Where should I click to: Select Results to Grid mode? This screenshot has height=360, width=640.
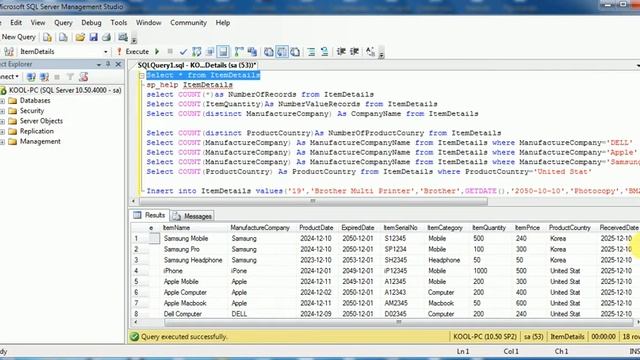[282, 52]
